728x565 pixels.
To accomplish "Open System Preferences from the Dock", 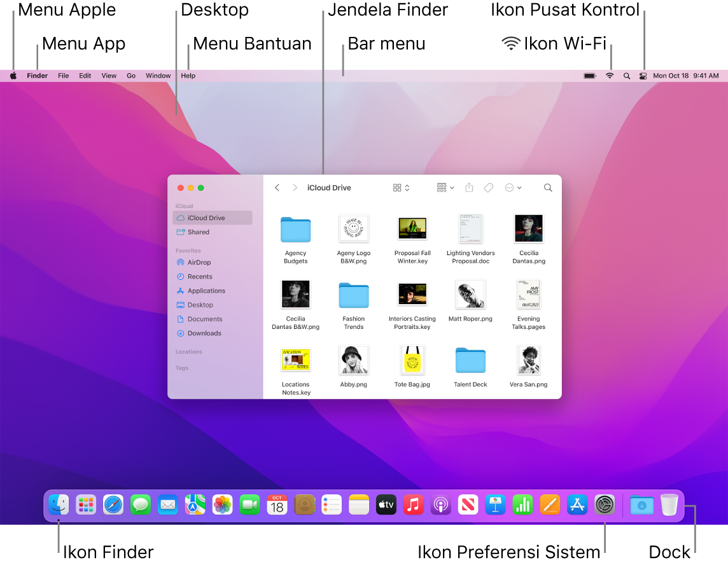I will click(605, 505).
